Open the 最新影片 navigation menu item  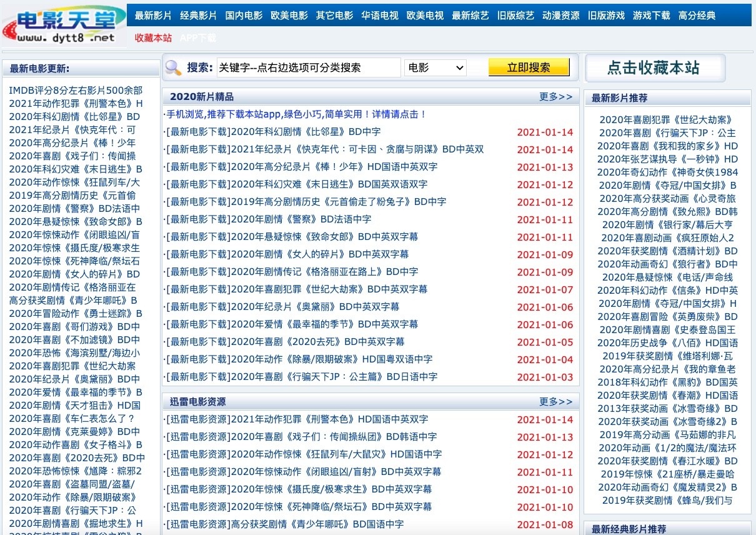(x=153, y=16)
